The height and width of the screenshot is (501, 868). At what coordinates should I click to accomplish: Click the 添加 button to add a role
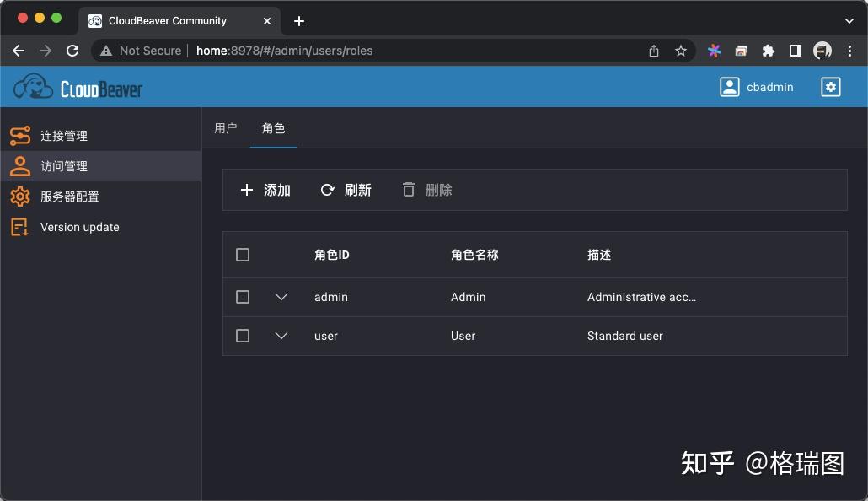[265, 190]
